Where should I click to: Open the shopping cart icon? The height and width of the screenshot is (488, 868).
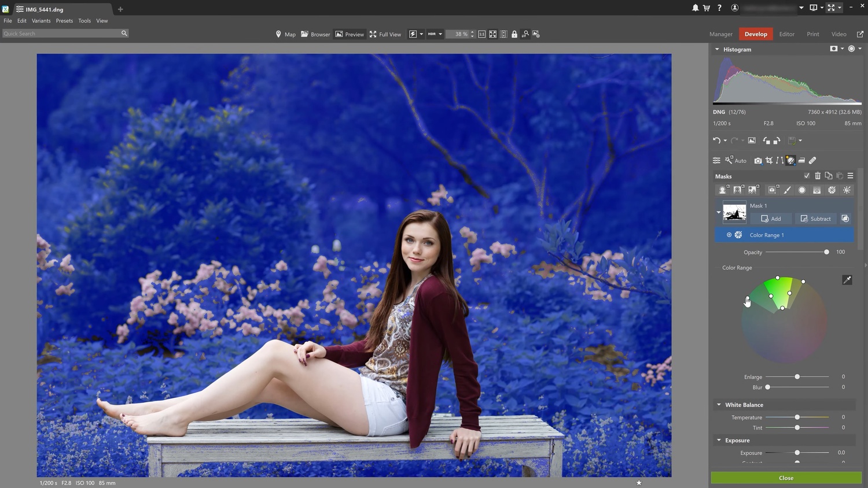click(x=707, y=8)
